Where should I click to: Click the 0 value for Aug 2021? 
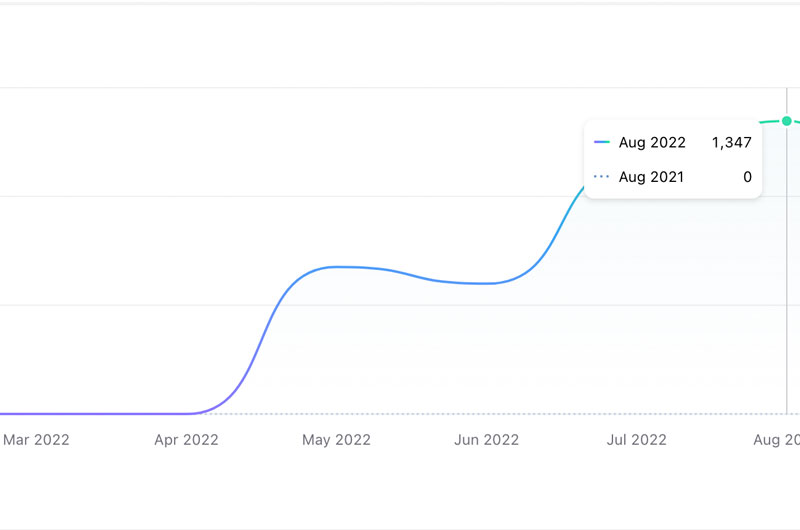pos(747,178)
